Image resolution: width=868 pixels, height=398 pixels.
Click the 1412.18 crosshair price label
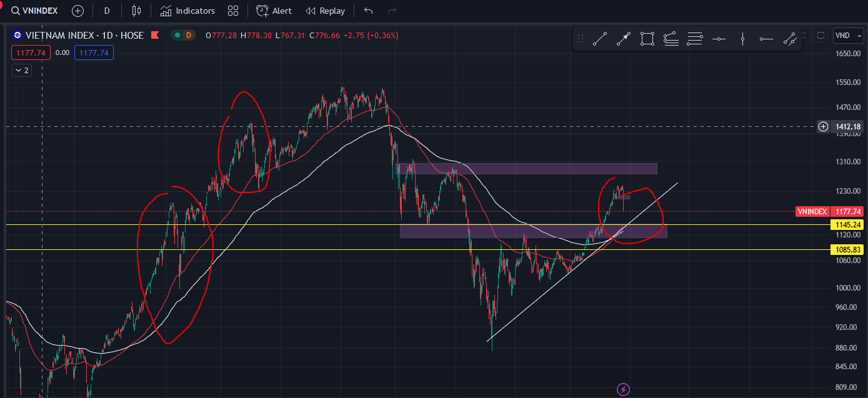coord(848,127)
